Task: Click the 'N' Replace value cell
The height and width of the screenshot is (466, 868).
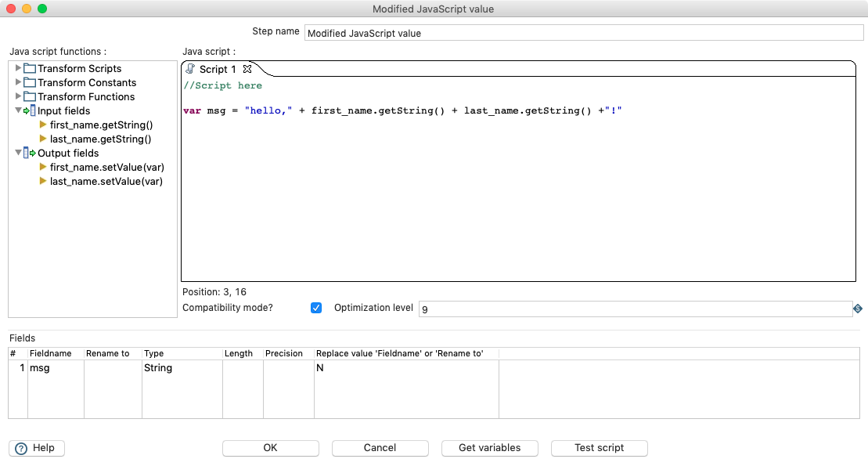Action: click(406, 368)
